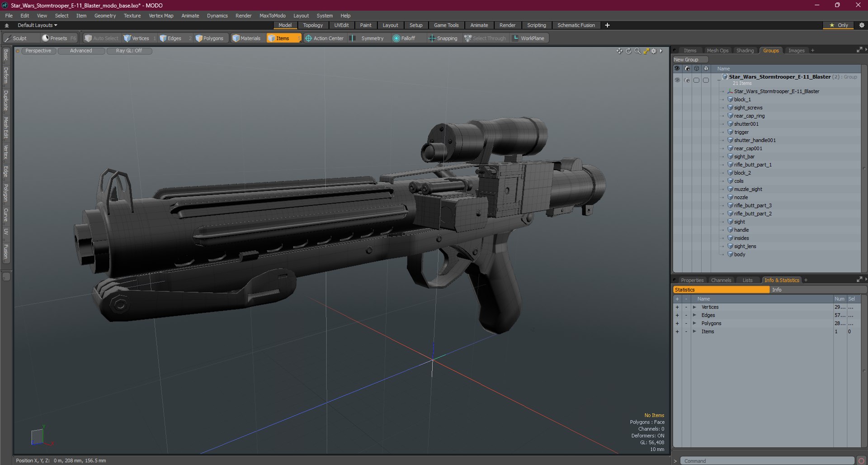Click the New Group button

690,60
